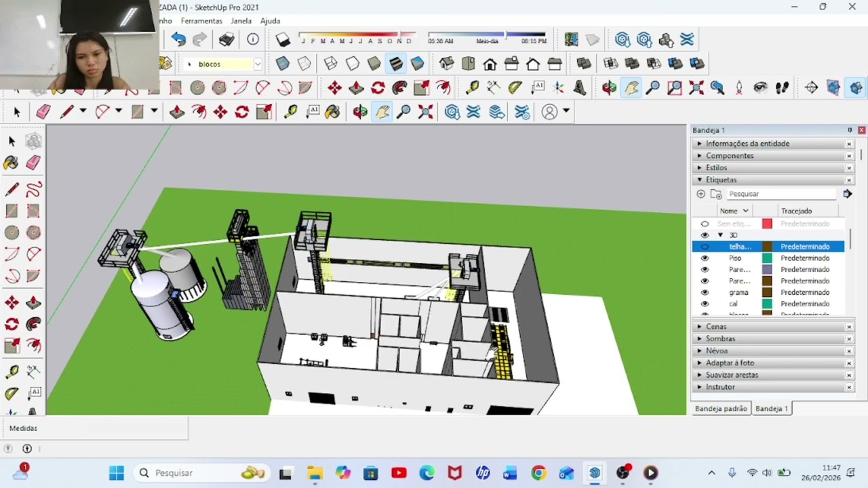Sort tags by Nome column header
868x488 pixels.
click(x=734, y=211)
